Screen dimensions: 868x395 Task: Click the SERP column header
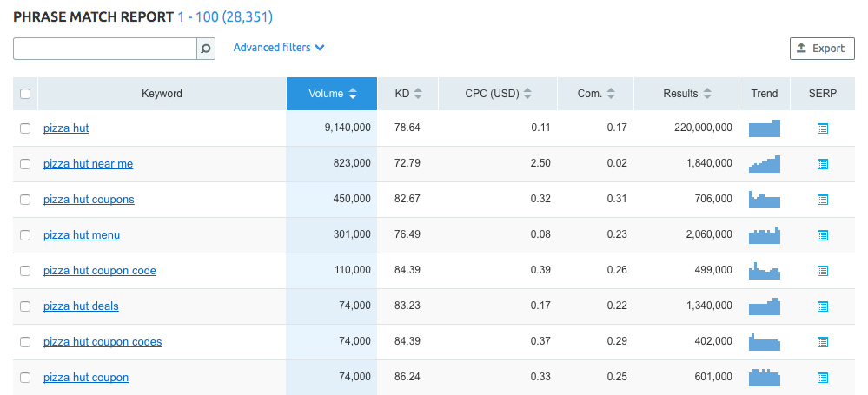tap(823, 94)
